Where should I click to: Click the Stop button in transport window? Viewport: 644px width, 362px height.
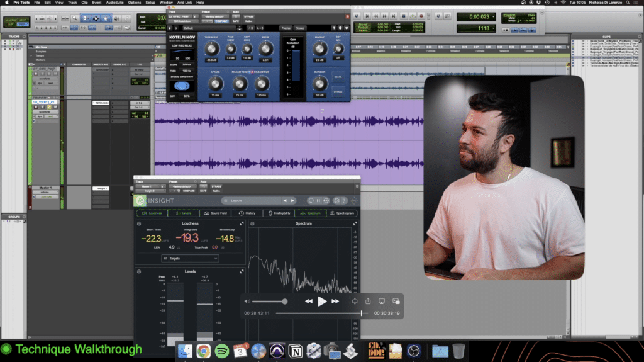click(x=404, y=16)
